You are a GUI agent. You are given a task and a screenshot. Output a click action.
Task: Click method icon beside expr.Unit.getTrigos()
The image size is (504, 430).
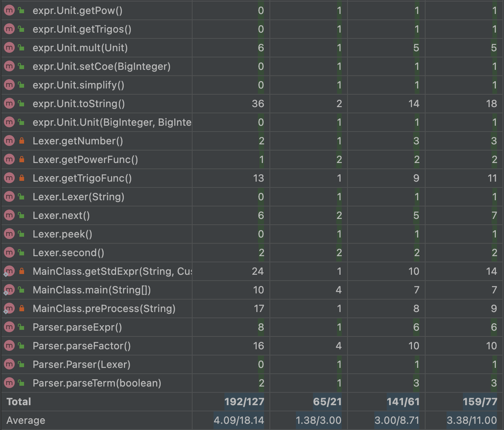tap(9, 29)
